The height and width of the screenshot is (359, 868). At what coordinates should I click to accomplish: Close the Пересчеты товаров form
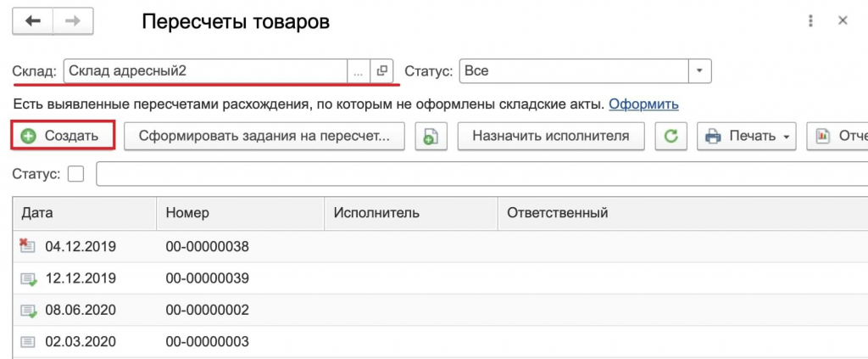(843, 21)
